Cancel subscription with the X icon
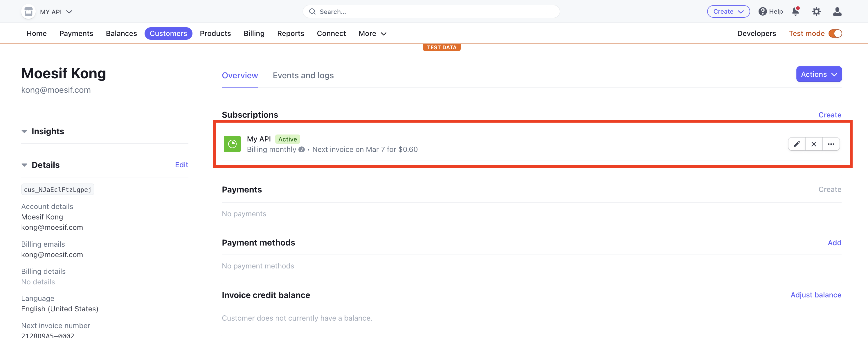The image size is (868, 338). click(x=813, y=144)
